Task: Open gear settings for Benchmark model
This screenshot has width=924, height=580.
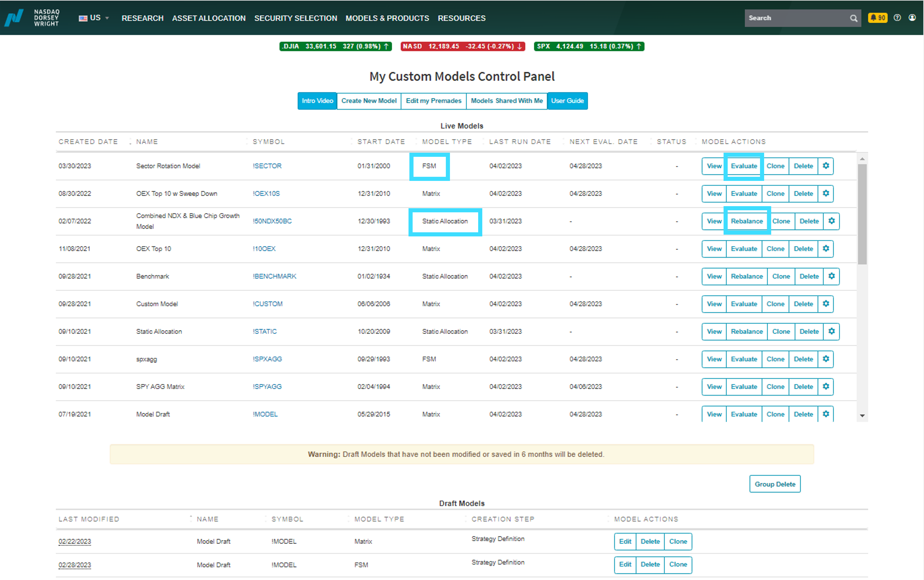Action: 831,276
